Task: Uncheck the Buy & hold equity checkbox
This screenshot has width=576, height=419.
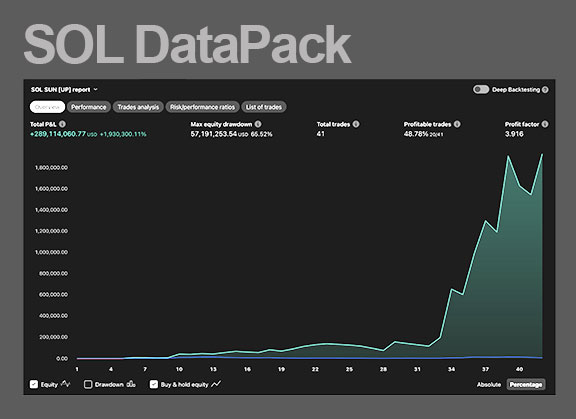Action: coord(154,384)
